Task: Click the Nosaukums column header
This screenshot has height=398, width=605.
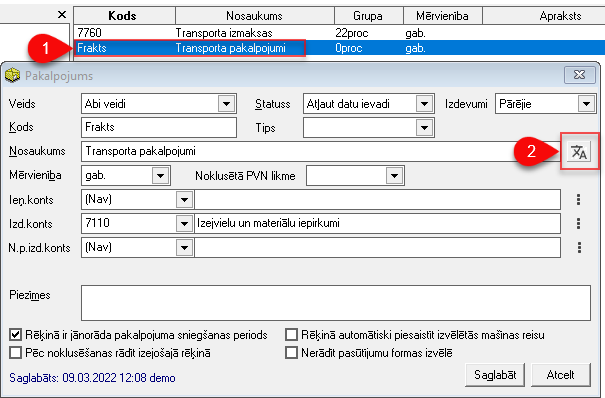Action: (255, 16)
